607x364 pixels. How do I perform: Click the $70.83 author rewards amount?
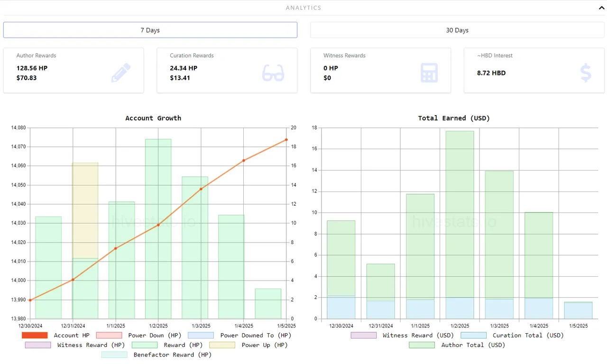(x=27, y=78)
